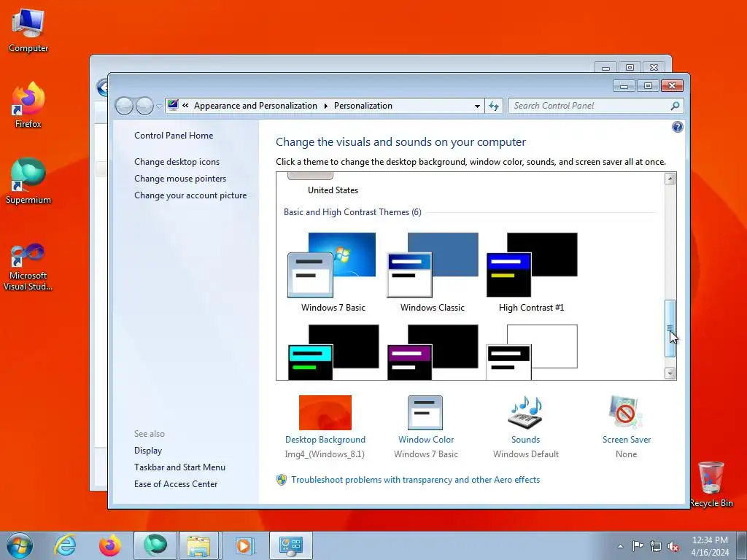
Task: Show hidden tray icons
Action: tap(620, 546)
